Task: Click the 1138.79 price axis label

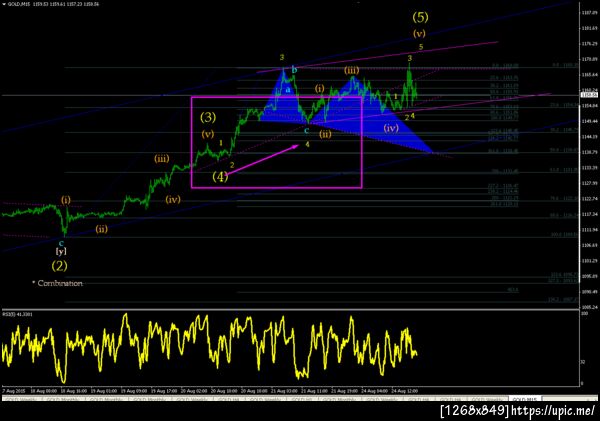Action: pos(590,152)
